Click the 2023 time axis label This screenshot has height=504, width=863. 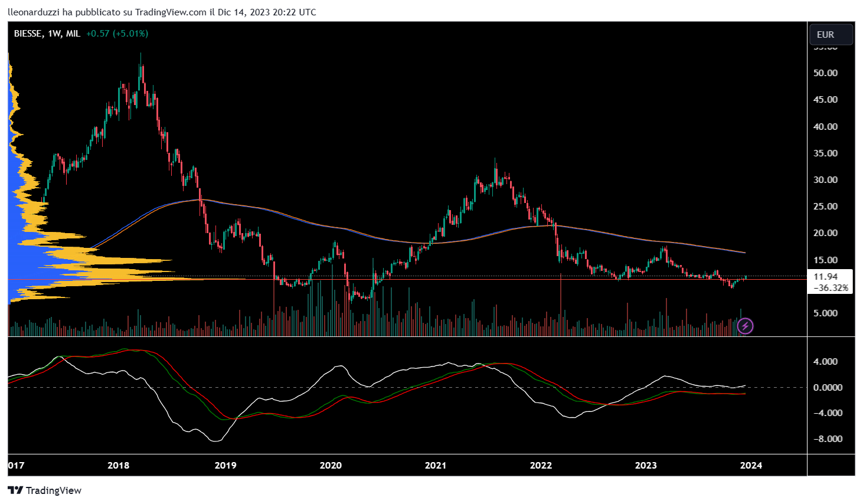[646, 465]
